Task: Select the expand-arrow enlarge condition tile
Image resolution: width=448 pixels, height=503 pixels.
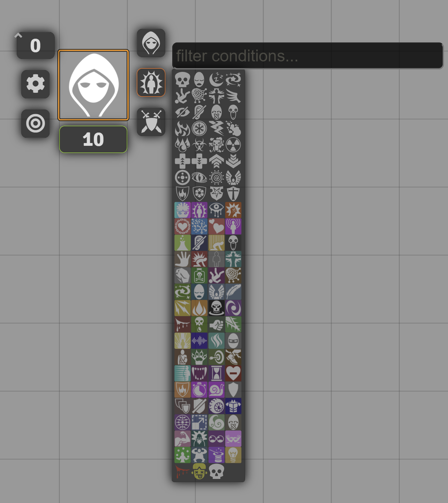Action: point(199,422)
